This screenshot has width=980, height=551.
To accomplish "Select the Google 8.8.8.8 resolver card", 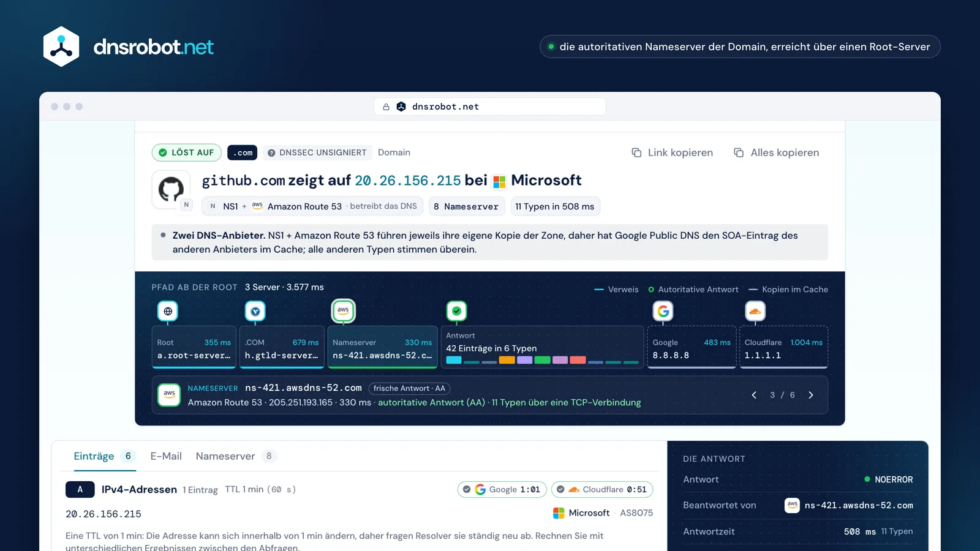I will coord(692,347).
